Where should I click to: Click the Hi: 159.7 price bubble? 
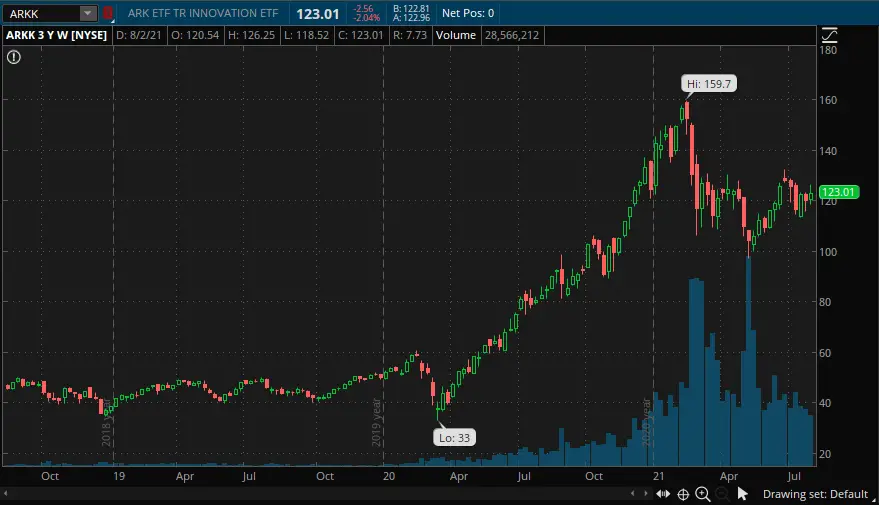(709, 84)
